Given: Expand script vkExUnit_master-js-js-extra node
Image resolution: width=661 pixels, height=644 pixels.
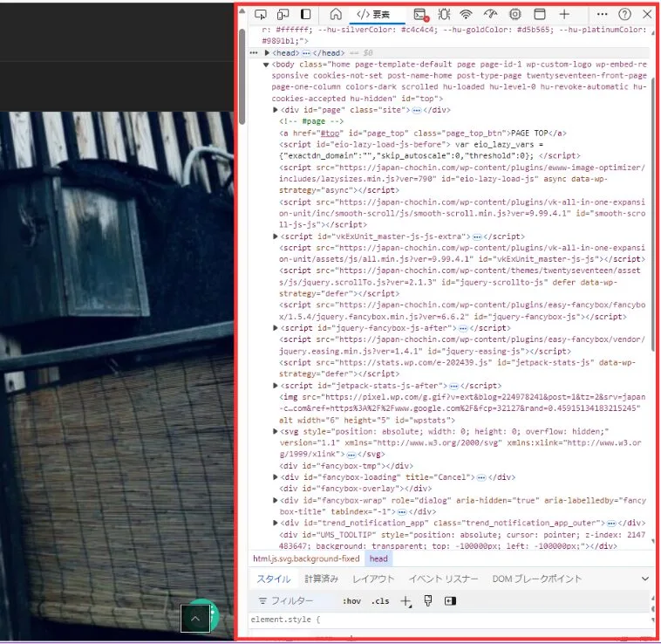Looking at the screenshot, I should (276, 236).
